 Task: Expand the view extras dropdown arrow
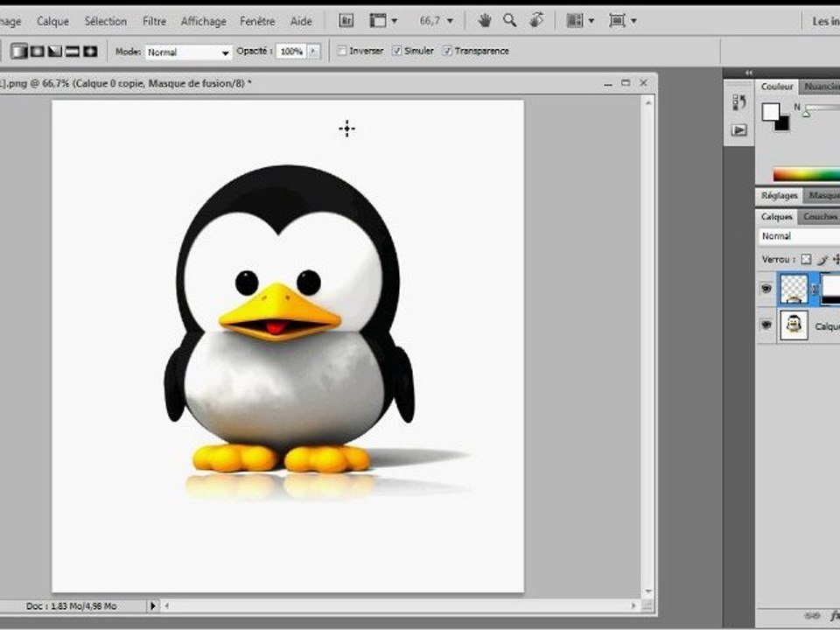tap(395, 21)
